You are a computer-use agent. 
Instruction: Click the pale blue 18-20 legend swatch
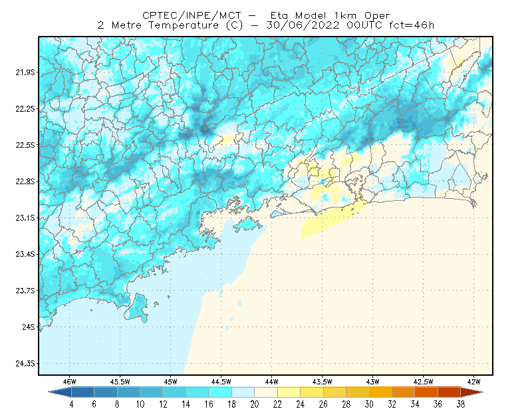coord(243,392)
